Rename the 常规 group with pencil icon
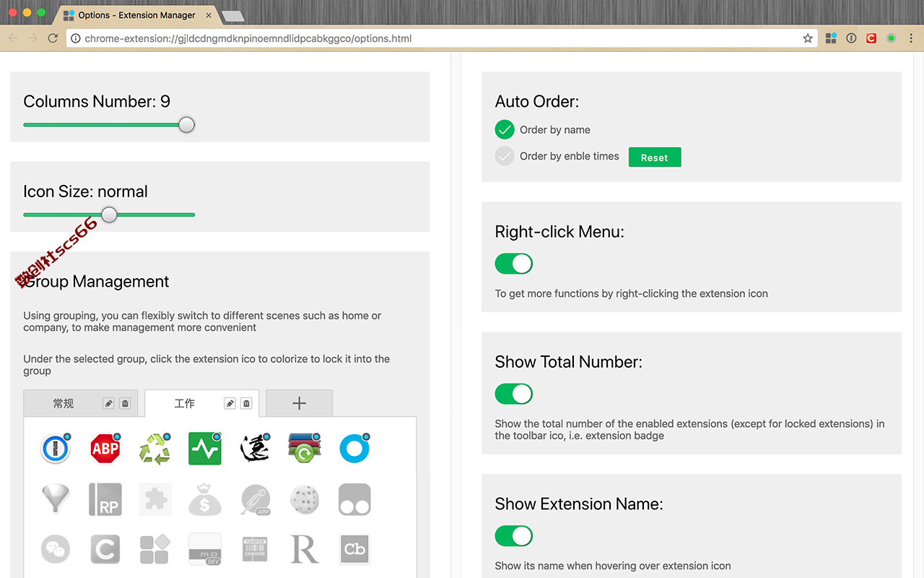 [x=109, y=404]
